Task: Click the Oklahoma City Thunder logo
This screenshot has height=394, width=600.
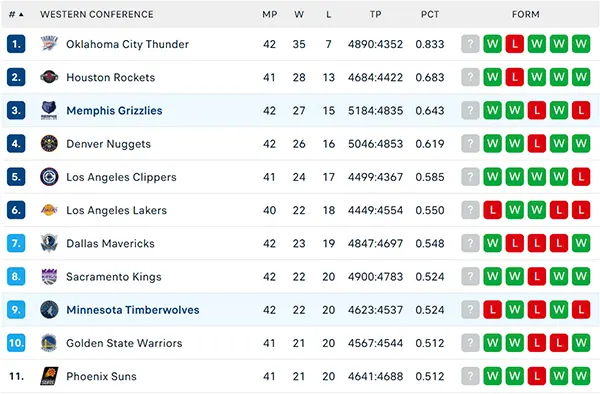Action: (x=49, y=44)
